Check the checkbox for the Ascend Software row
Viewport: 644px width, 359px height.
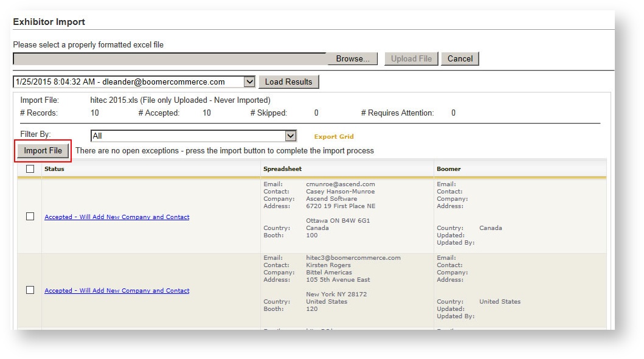coord(29,217)
